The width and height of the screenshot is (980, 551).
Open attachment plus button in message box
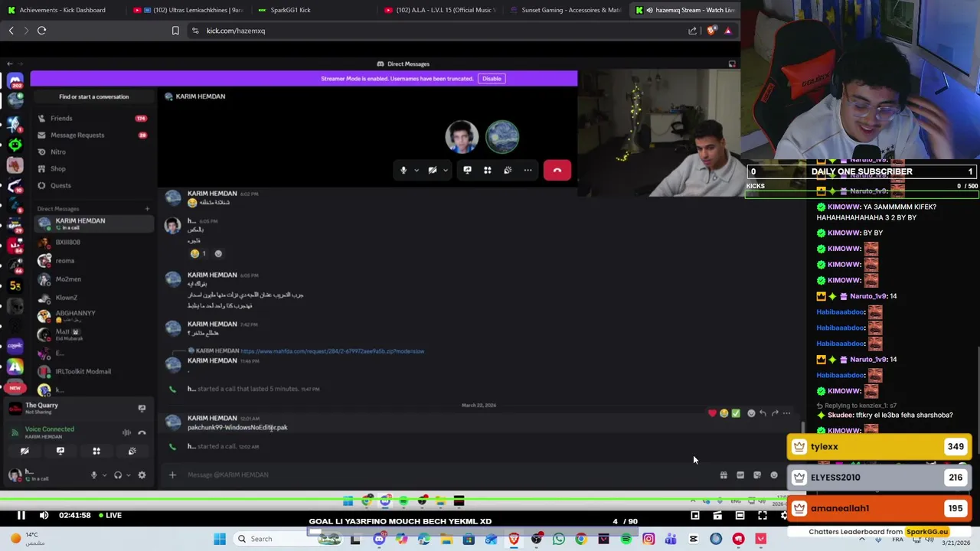click(172, 474)
